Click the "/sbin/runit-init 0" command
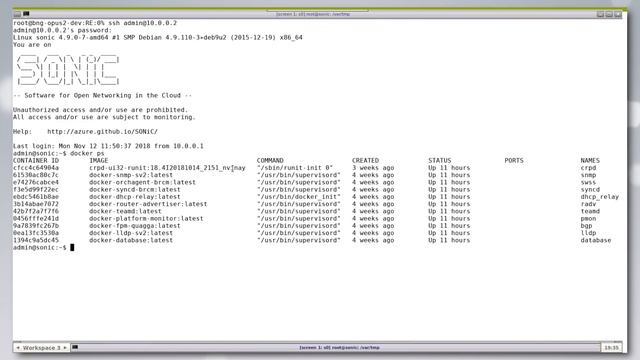Viewport: 640px width, 360px height. pos(295,168)
